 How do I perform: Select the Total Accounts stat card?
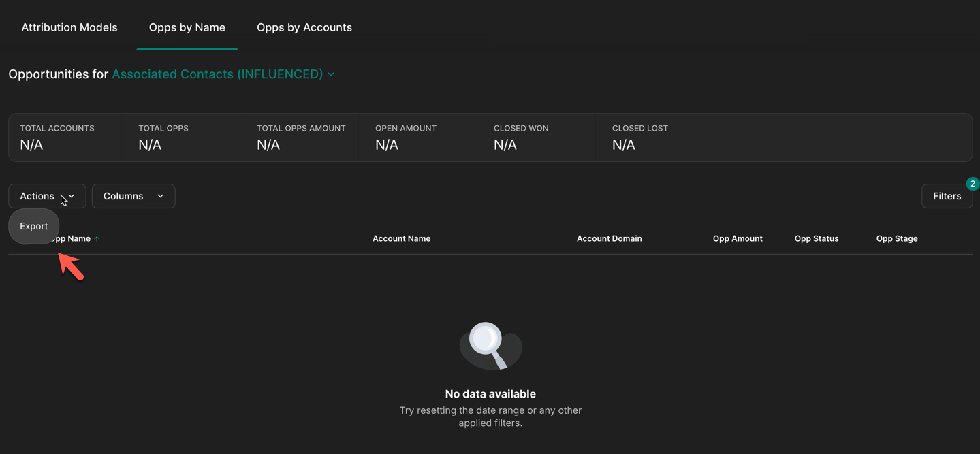click(x=66, y=137)
